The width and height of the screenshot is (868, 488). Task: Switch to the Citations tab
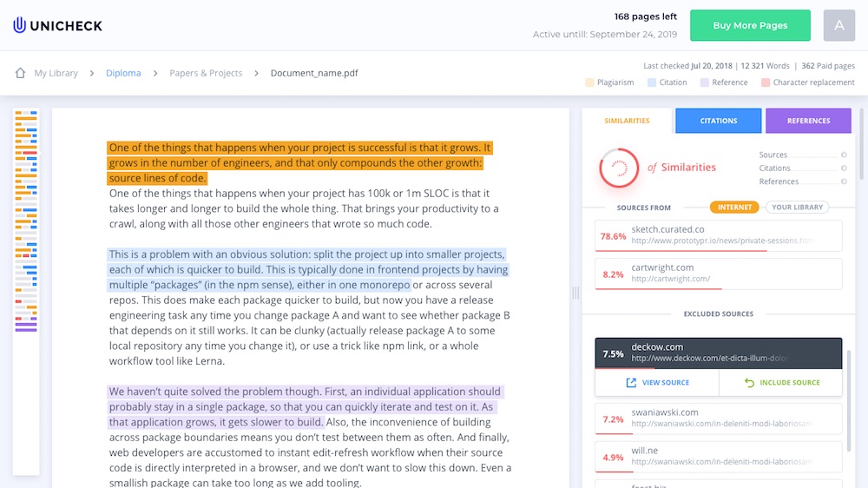719,121
